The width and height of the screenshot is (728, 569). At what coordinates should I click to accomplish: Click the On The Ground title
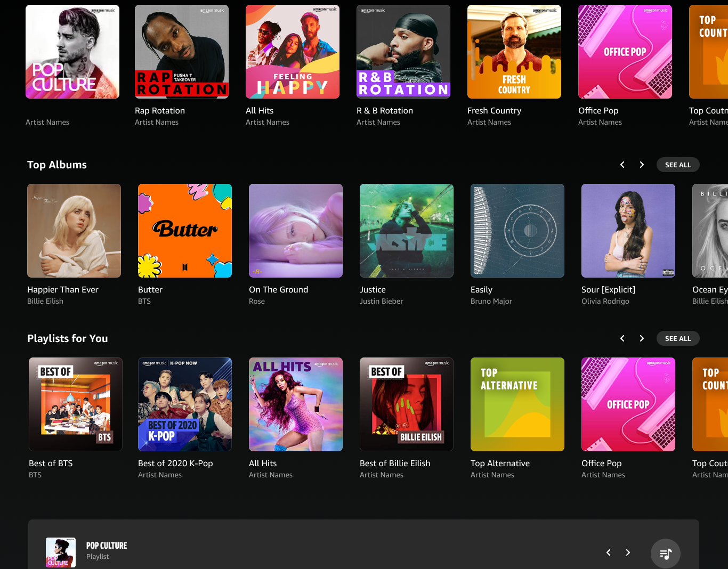[x=279, y=290]
